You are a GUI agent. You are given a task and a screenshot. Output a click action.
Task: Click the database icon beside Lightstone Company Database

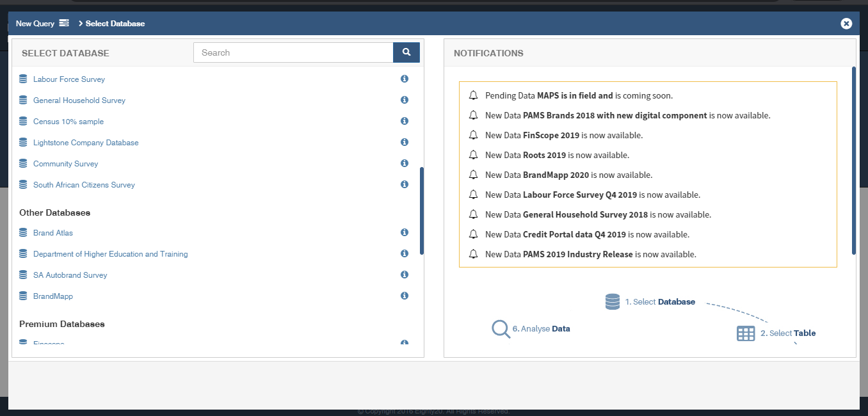[x=23, y=142]
